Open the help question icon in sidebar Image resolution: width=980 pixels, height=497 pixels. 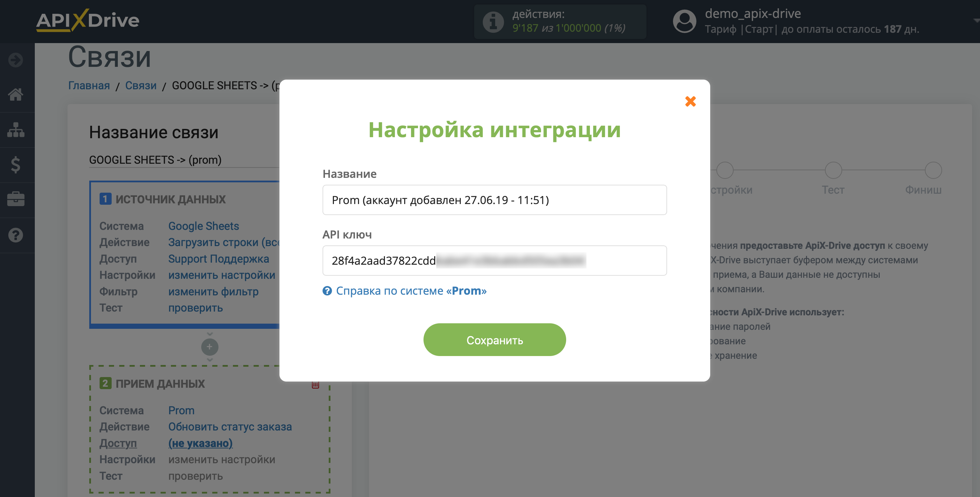tap(16, 235)
